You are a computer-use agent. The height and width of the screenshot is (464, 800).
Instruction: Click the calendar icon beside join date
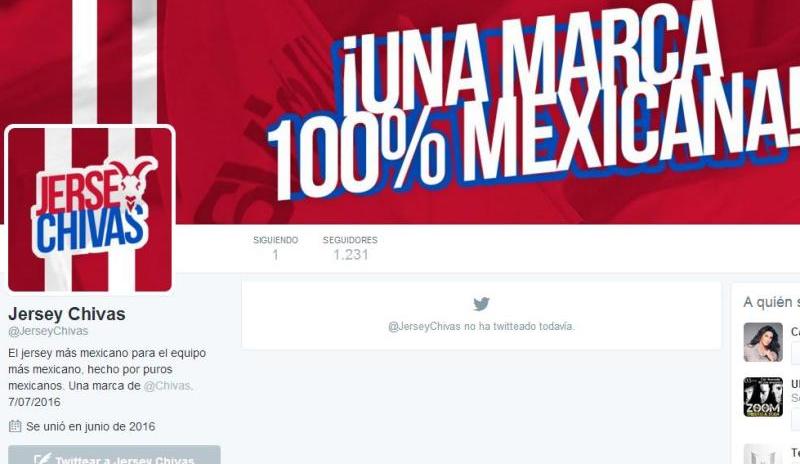tap(15, 426)
